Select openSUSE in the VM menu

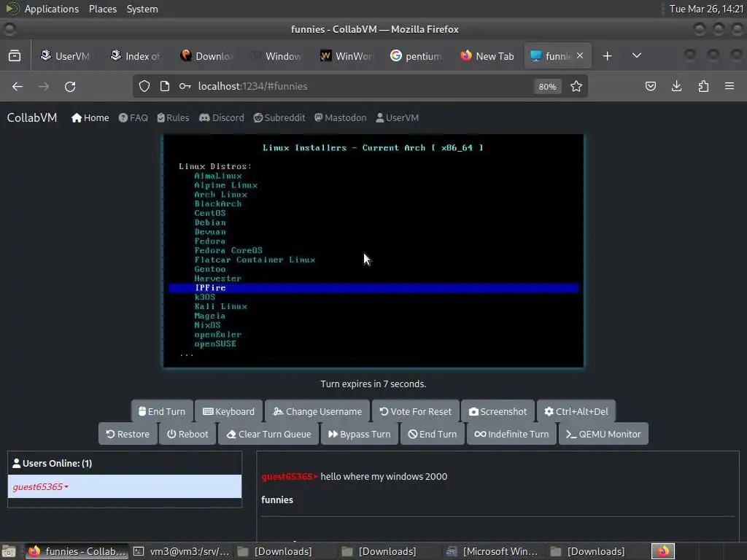pyautogui.click(x=215, y=344)
